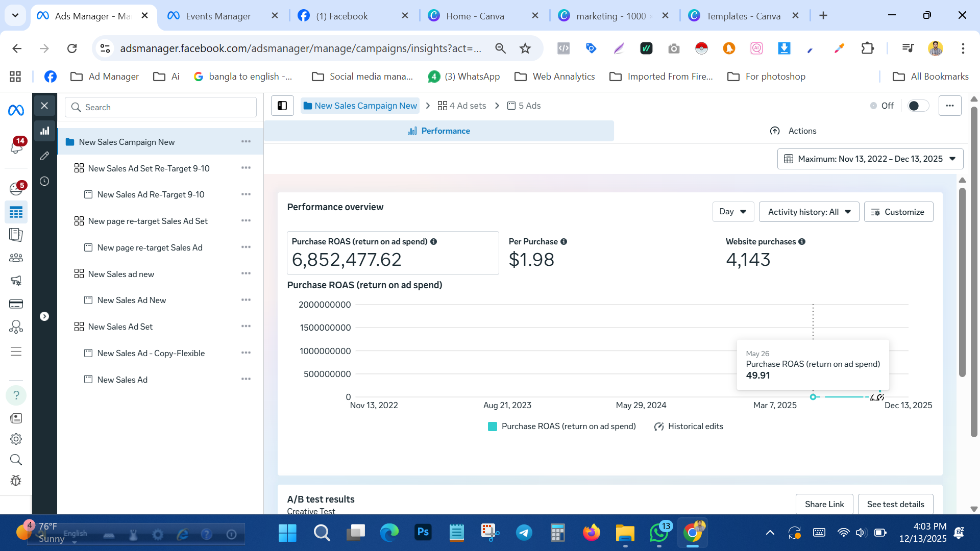Open the audiences people icon
Image resolution: width=980 pixels, height=551 pixels.
pos(16,258)
